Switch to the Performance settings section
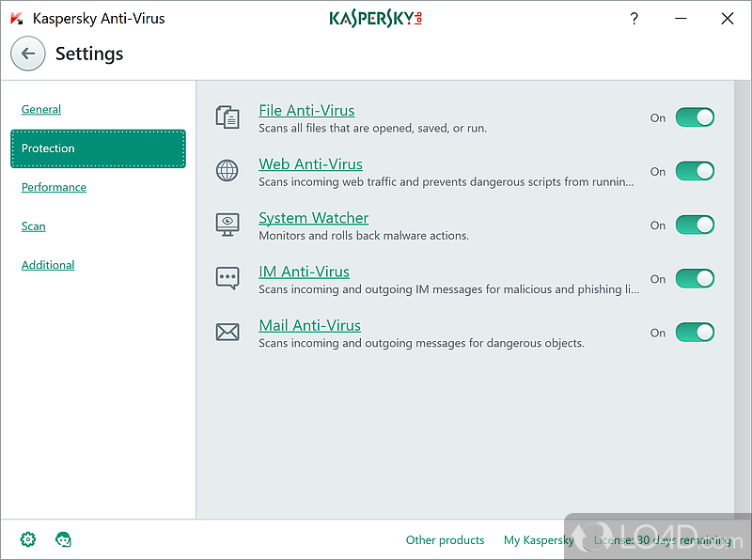The image size is (752, 560). 54,187
